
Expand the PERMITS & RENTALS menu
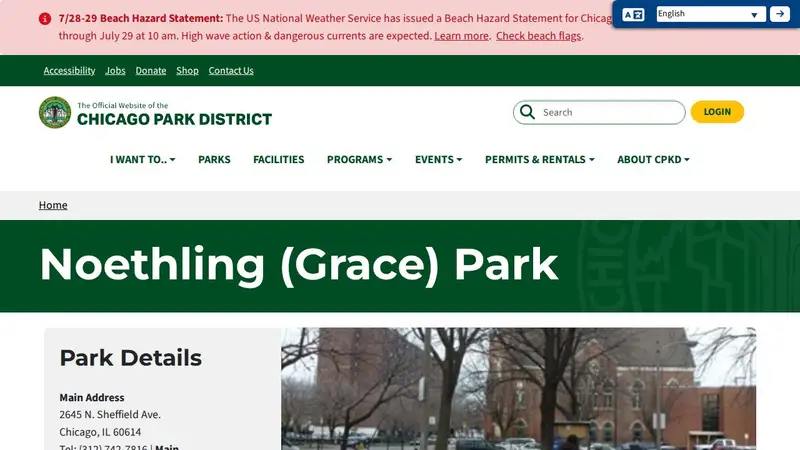[x=540, y=159]
